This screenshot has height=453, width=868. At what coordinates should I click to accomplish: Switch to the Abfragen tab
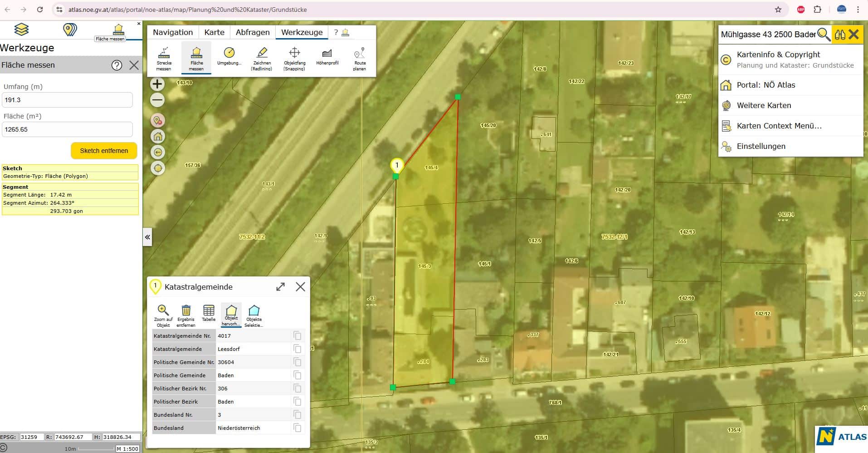[x=253, y=32]
